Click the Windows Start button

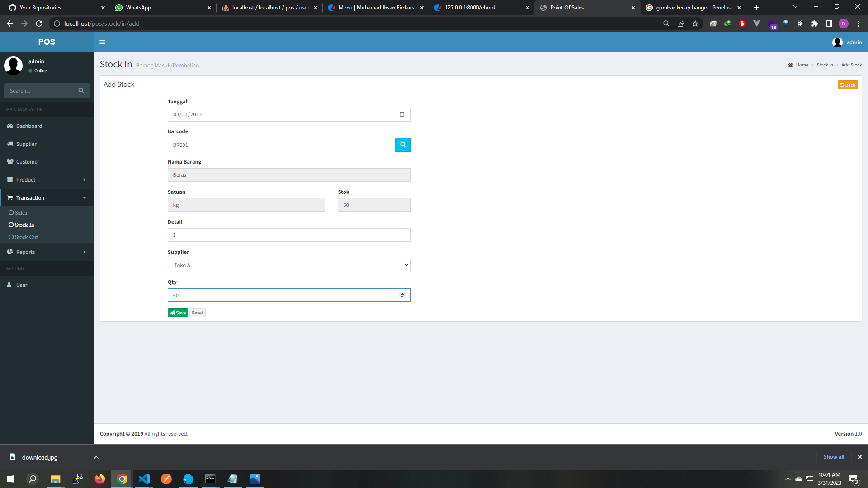click(x=11, y=479)
